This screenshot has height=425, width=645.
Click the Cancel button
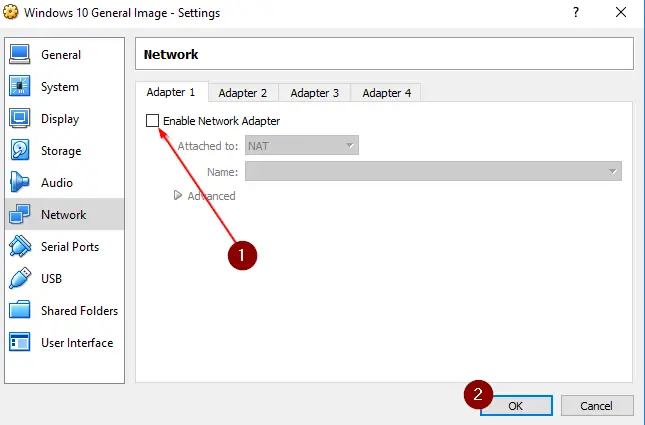click(597, 406)
